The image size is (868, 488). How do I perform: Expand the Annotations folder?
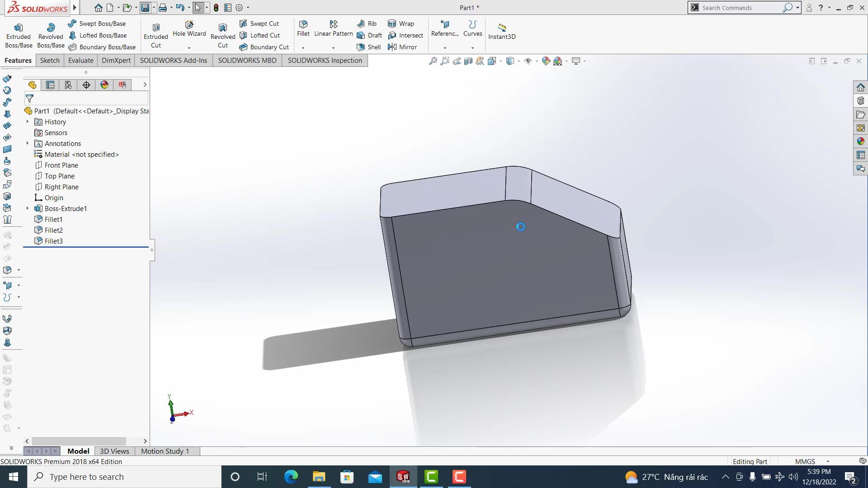pos(28,144)
